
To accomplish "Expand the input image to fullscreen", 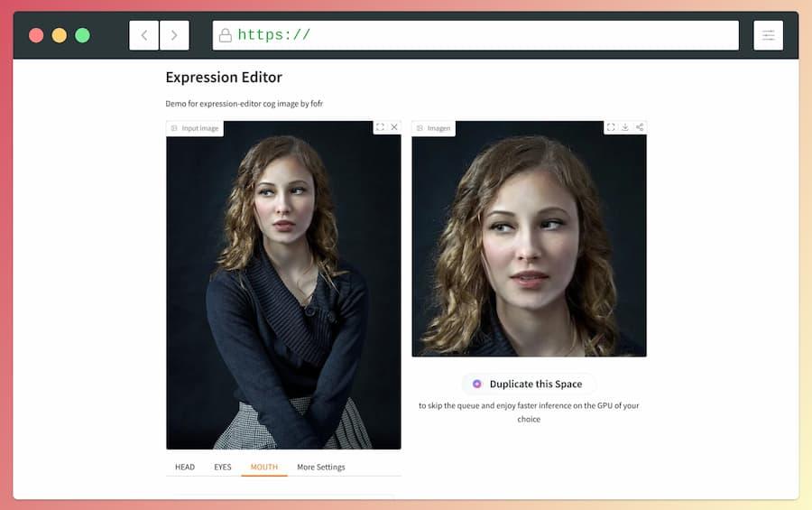I will coord(380,127).
